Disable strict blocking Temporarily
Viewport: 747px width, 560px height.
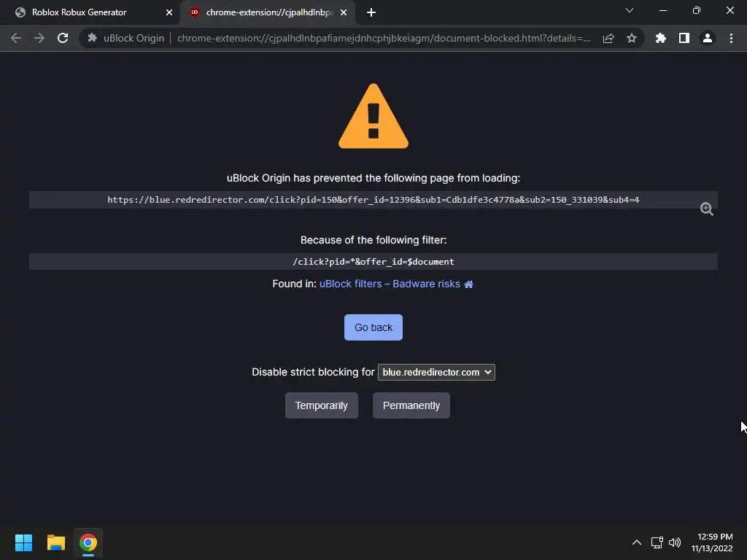322,405
